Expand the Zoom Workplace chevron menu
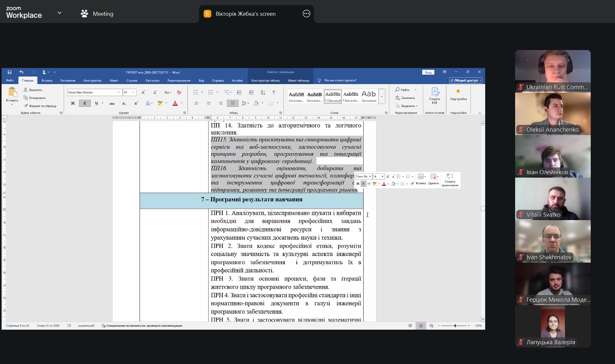The image size is (615, 364). [60, 13]
